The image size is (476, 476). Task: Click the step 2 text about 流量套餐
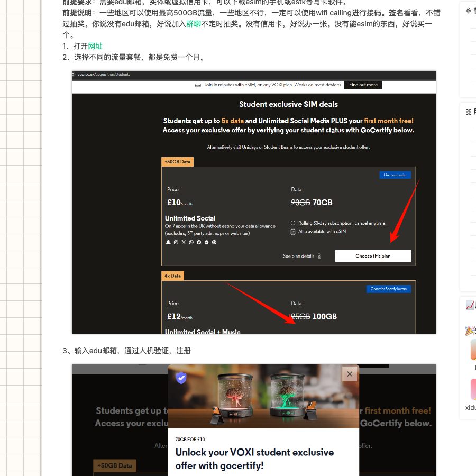click(134, 57)
